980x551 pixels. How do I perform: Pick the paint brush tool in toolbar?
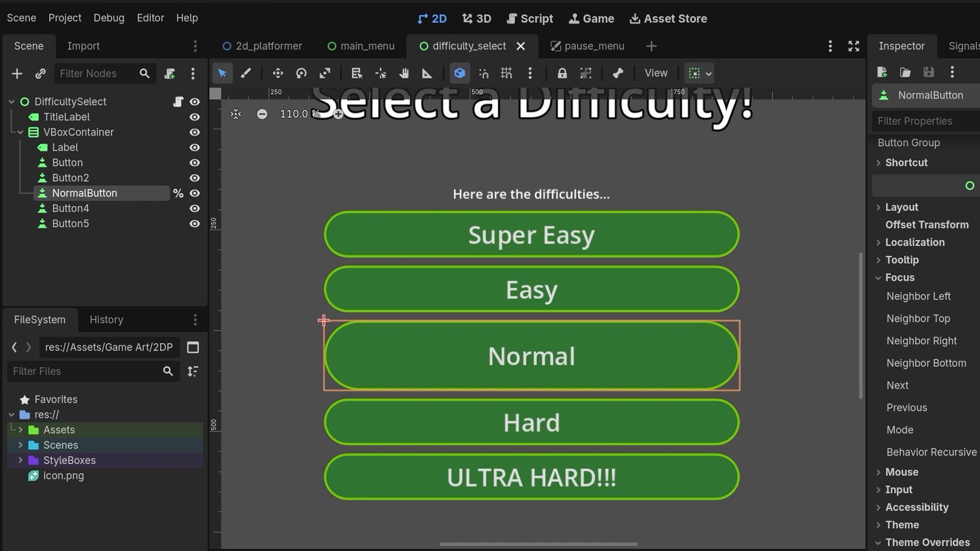(246, 73)
